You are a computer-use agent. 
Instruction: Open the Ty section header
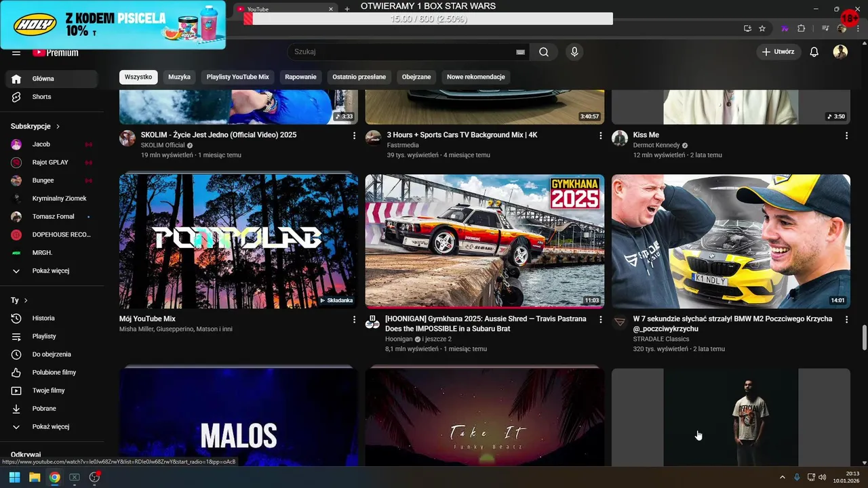pos(19,300)
